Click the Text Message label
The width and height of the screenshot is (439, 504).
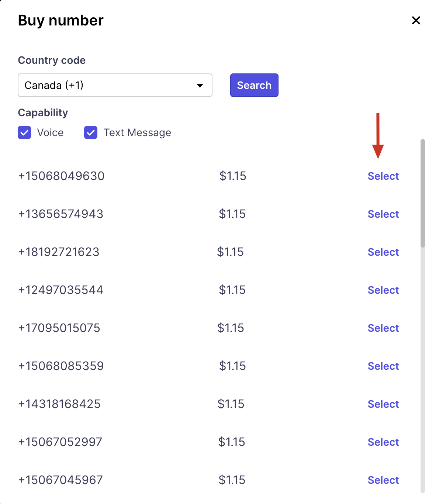(x=137, y=132)
